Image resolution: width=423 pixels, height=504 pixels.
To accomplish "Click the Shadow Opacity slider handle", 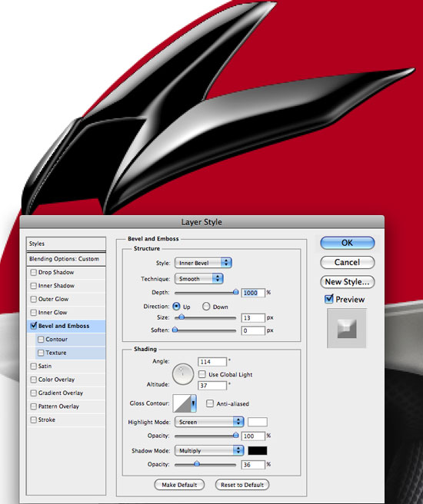I will pyautogui.click(x=197, y=464).
